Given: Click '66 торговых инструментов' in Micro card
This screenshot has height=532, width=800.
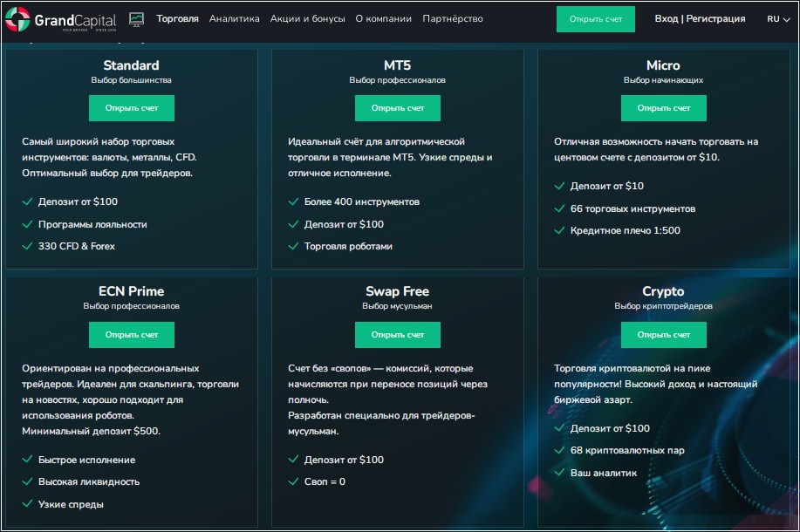Looking at the screenshot, I should click(x=632, y=208).
